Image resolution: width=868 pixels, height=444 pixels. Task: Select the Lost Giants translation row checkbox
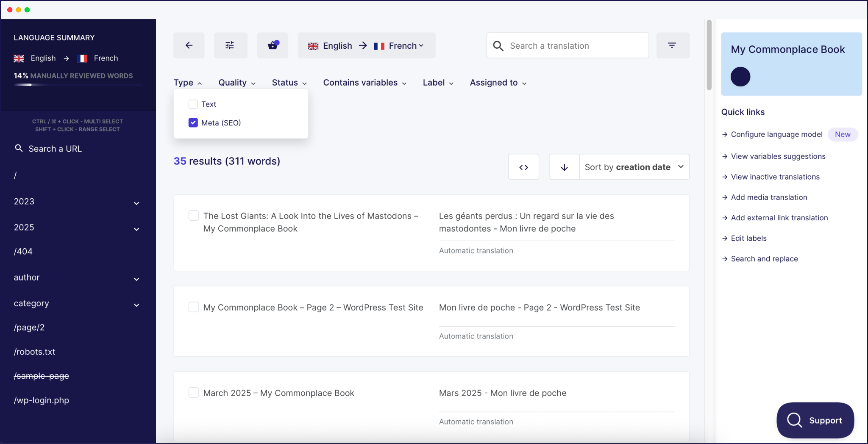click(193, 215)
